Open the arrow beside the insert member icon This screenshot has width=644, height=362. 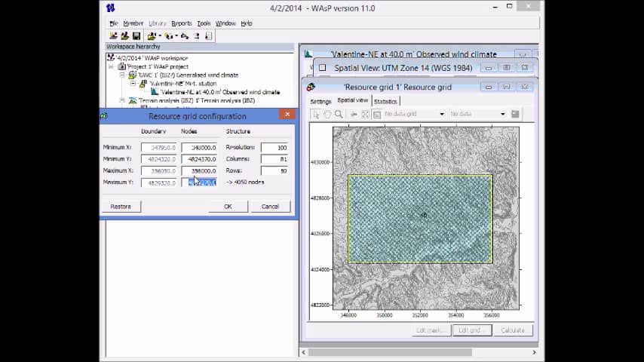point(176,36)
